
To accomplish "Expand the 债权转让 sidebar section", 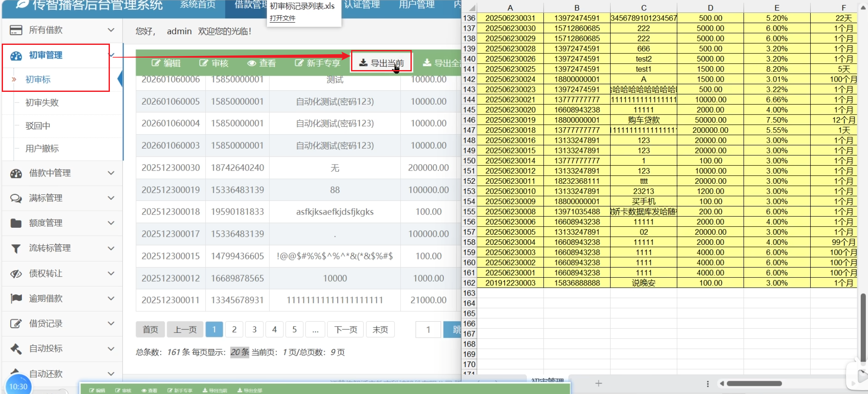I will point(111,273).
